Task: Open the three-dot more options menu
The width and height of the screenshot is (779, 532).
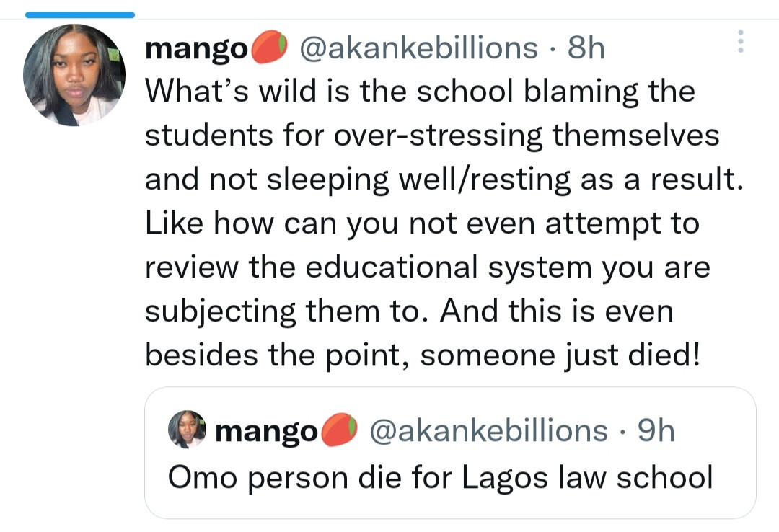Action: (x=739, y=42)
